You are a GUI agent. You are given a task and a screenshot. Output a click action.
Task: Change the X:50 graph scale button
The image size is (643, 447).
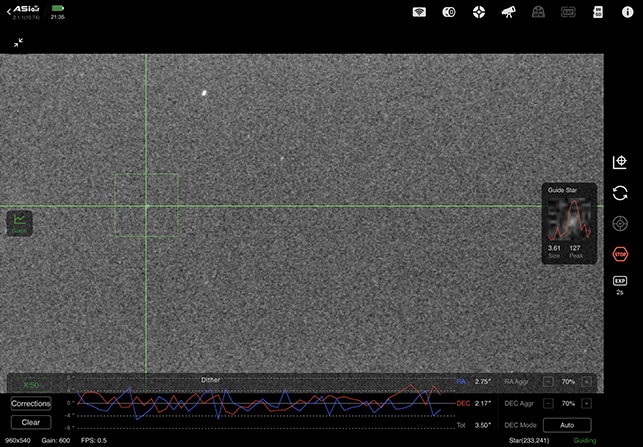tap(31, 385)
